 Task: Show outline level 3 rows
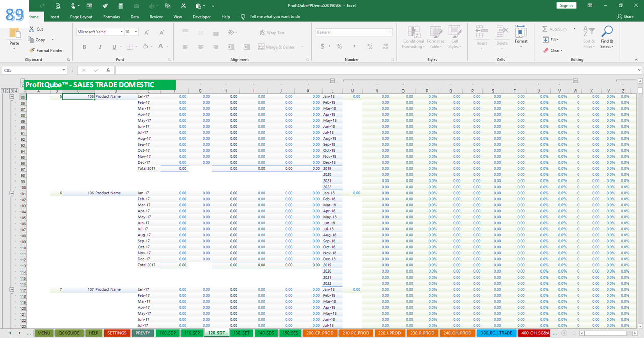pyautogui.click(x=12, y=90)
